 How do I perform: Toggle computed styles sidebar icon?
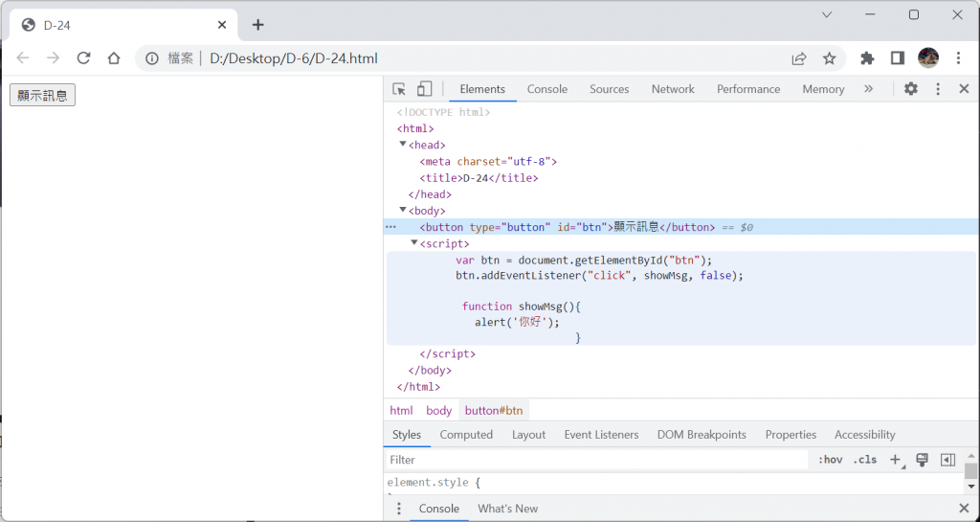(x=947, y=460)
